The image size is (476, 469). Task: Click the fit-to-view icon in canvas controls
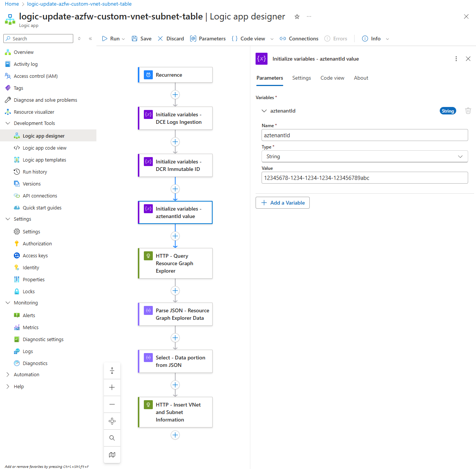pos(112,421)
